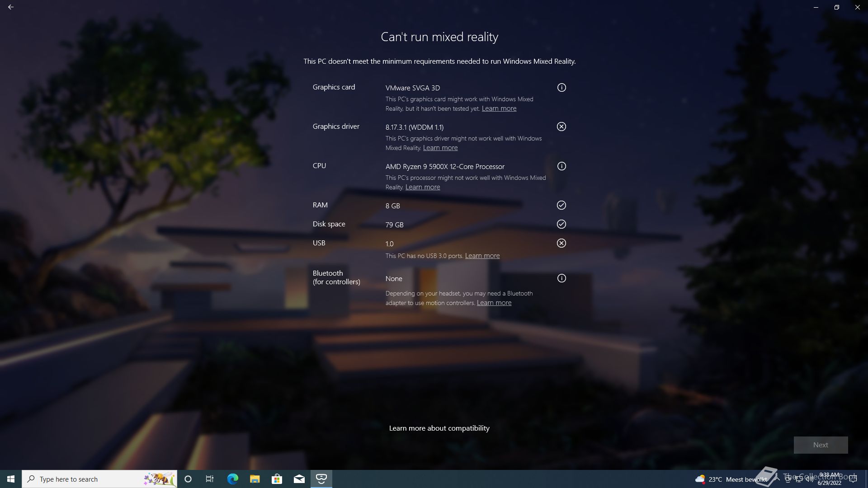The width and height of the screenshot is (868, 488).
Task: Click the '79 GB' disk space value
Action: (395, 225)
